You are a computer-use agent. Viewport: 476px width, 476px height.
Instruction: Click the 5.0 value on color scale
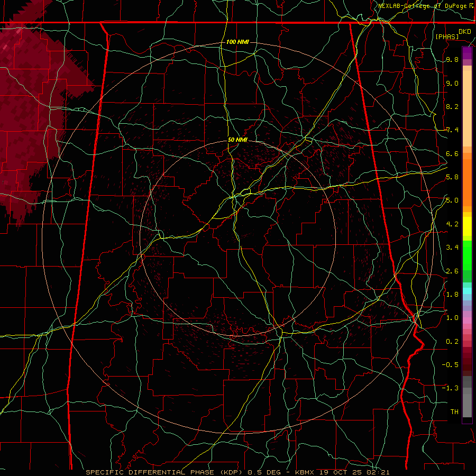(x=452, y=200)
